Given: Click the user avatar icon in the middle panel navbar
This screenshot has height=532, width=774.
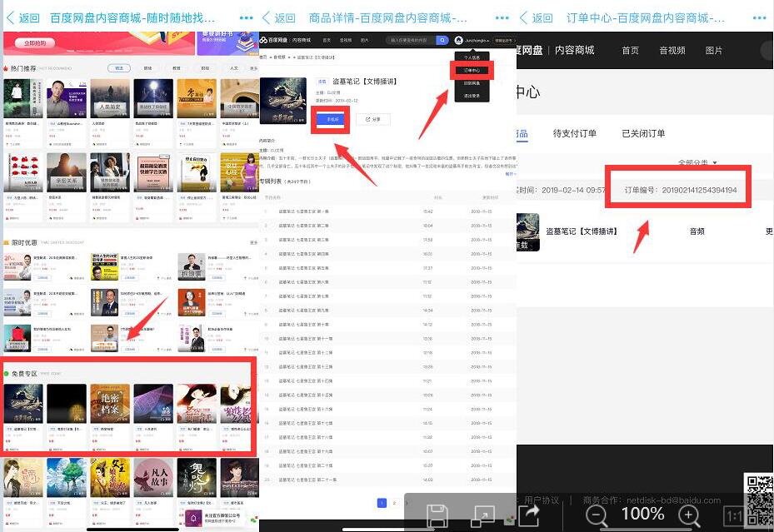Looking at the screenshot, I should pos(458,40).
